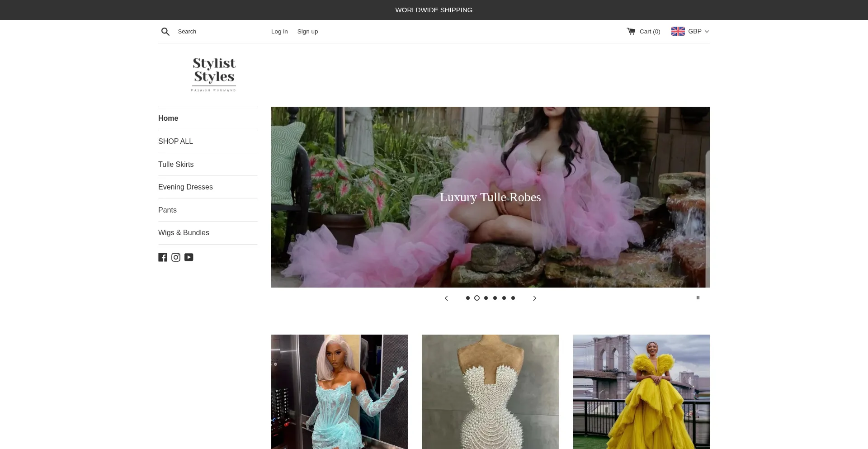Open the Facebook page icon
The height and width of the screenshot is (449, 868).
tap(163, 257)
